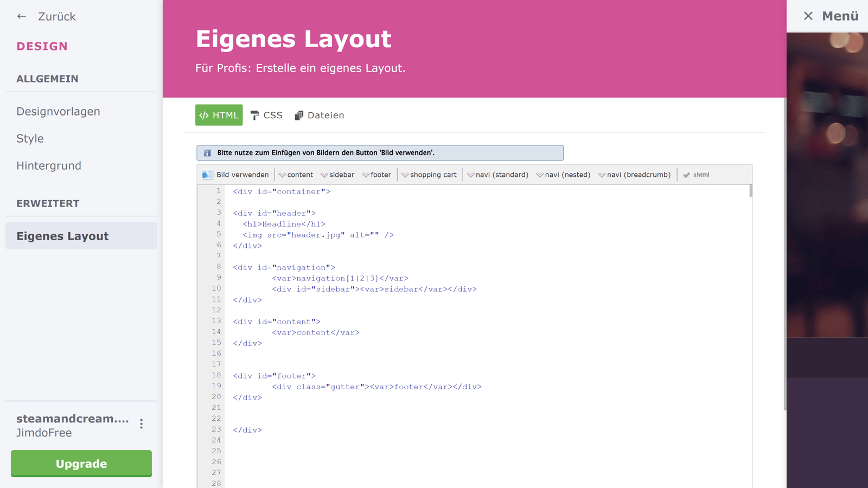Screen dimensions: 868x488
Task: Select the Style color options
Action: (30, 138)
